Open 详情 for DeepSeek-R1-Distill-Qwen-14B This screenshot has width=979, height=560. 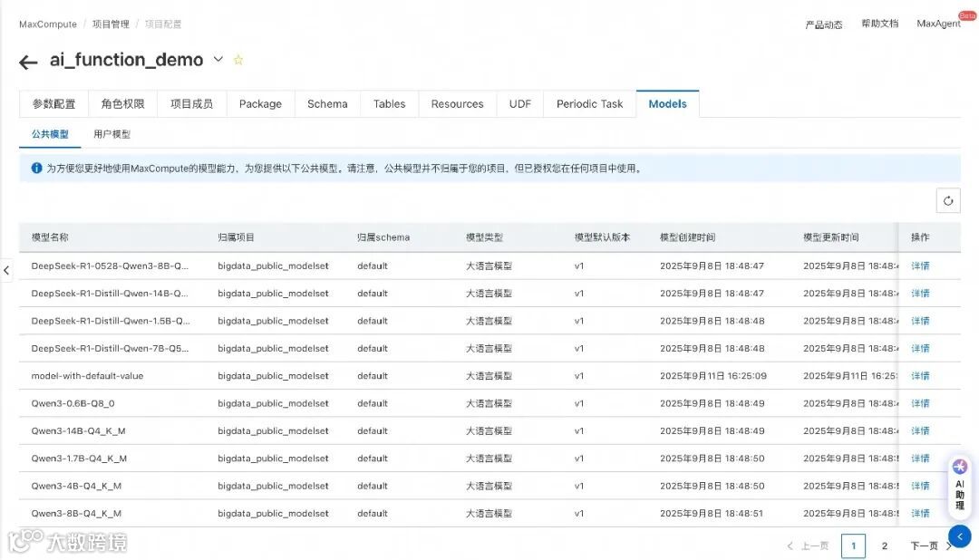(920, 293)
